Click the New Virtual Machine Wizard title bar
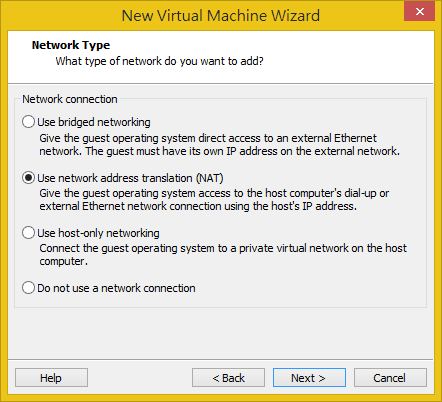Screen dimensions: 442x402 (x=221, y=16)
